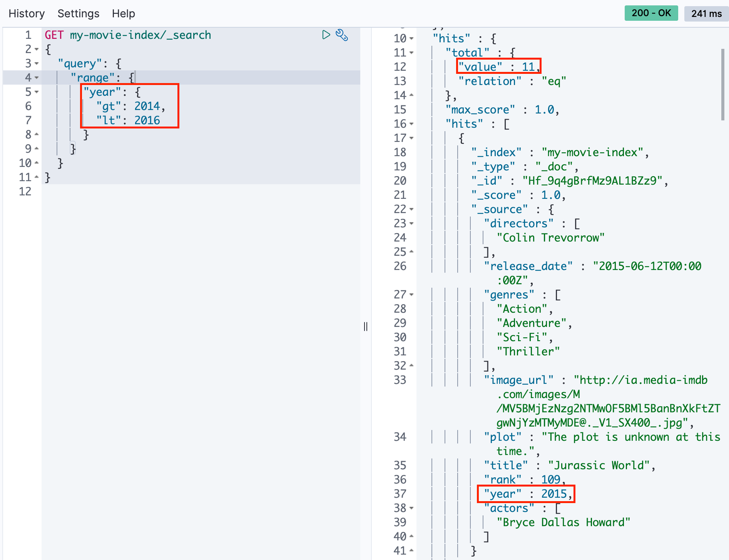Click GET my-movie-index/_search request line
This screenshot has height=560, width=729.
tap(128, 35)
